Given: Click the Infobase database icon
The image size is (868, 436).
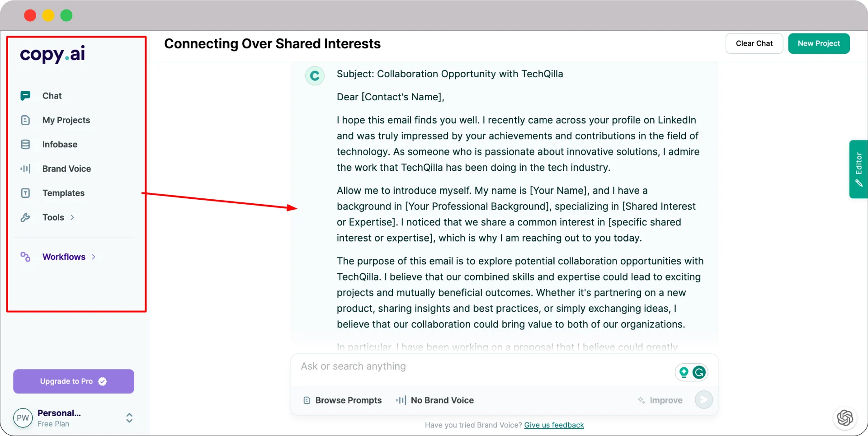Looking at the screenshot, I should pyautogui.click(x=25, y=145).
